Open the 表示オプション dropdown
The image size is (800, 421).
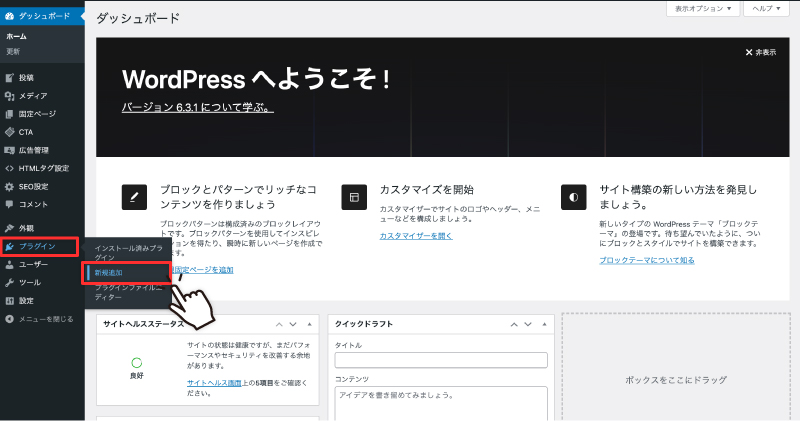tap(703, 9)
